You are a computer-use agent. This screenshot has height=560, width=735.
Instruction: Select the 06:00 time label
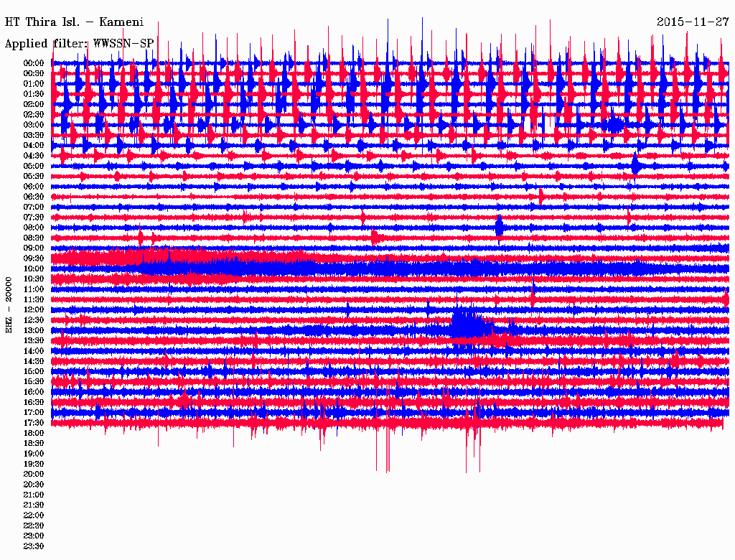tap(34, 186)
